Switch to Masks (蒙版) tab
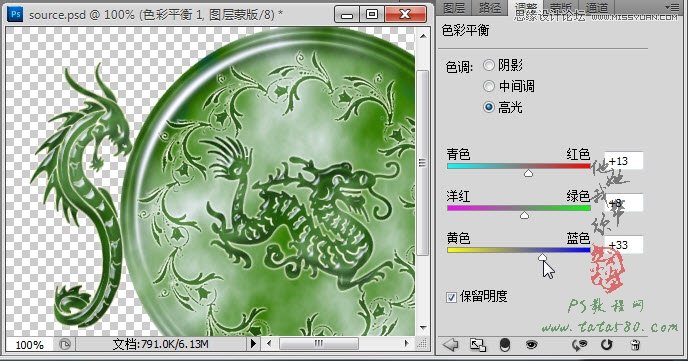The width and height of the screenshot is (688, 361). point(561,7)
